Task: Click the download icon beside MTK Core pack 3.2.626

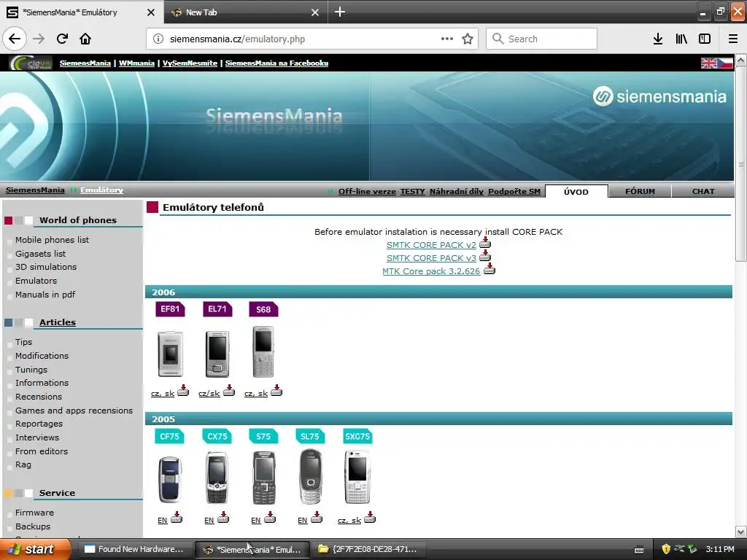Action: click(x=489, y=269)
